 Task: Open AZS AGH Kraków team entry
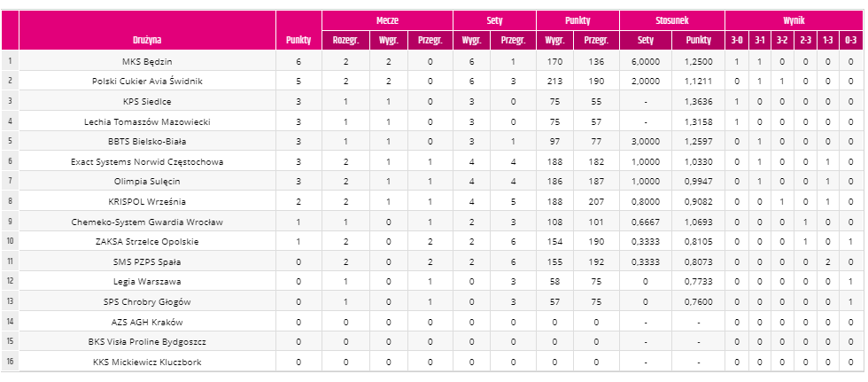(x=147, y=322)
